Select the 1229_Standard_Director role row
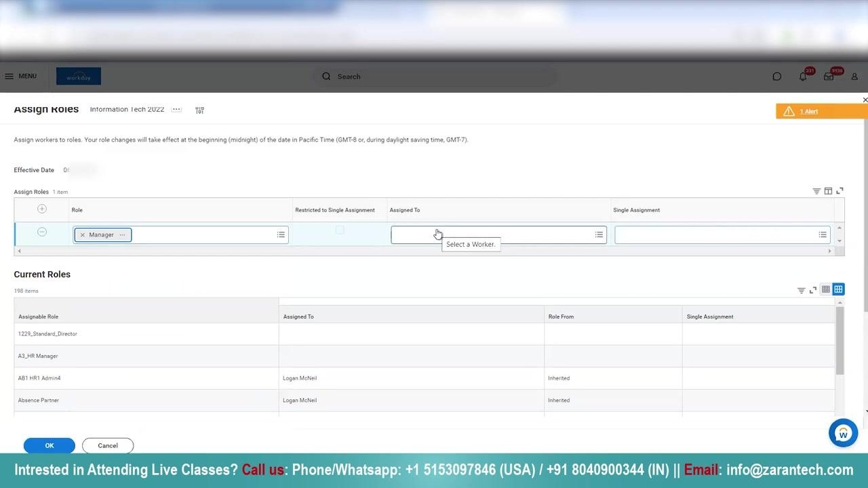868x488 pixels. tap(425, 333)
